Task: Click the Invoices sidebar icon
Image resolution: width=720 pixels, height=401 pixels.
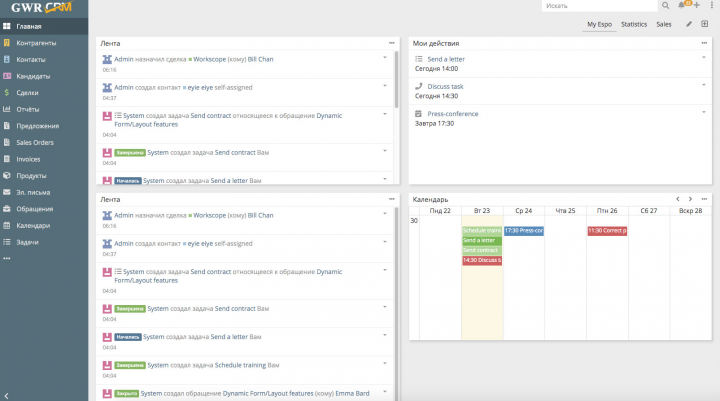Action: (x=6, y=159)
